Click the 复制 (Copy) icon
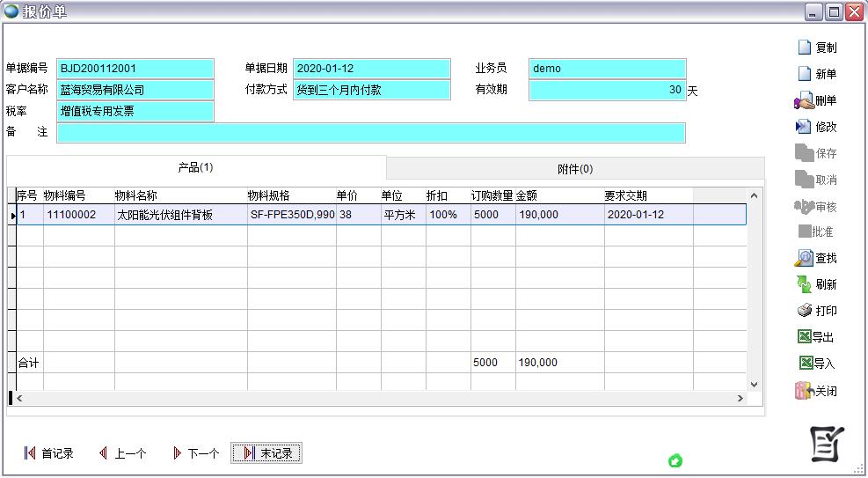This screenshot has width=868, height=478. [804, 48]
